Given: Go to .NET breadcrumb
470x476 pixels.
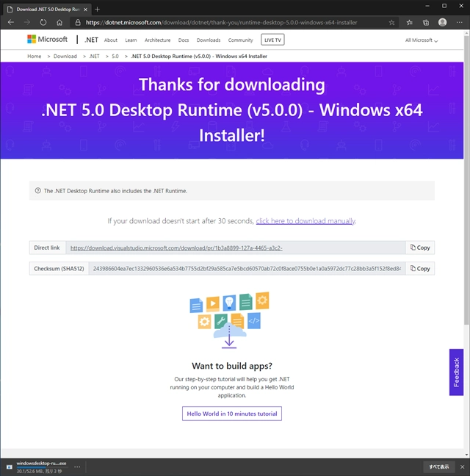Looking at the screenshot, I should click(94, 56).
